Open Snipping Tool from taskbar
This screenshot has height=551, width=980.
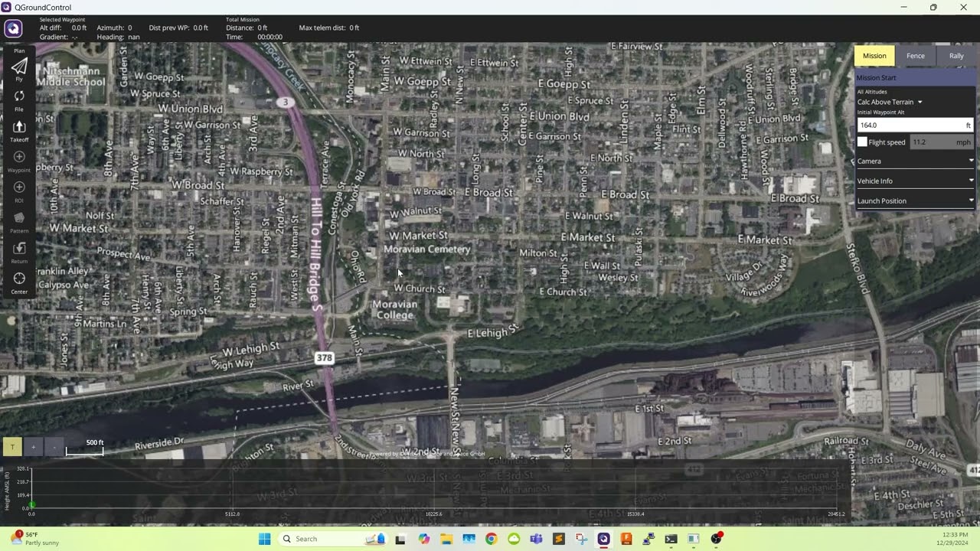pyautogui.click(x=581, y=539)
